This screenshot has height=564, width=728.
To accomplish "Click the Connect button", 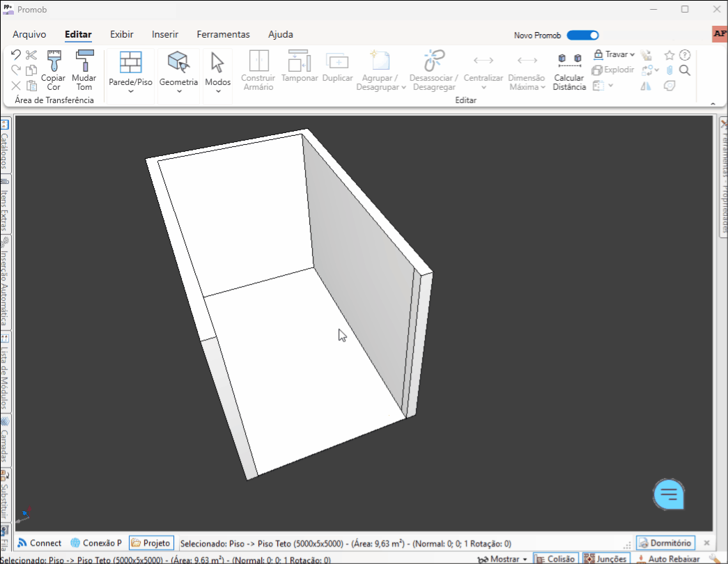I will tap(40, 543).
